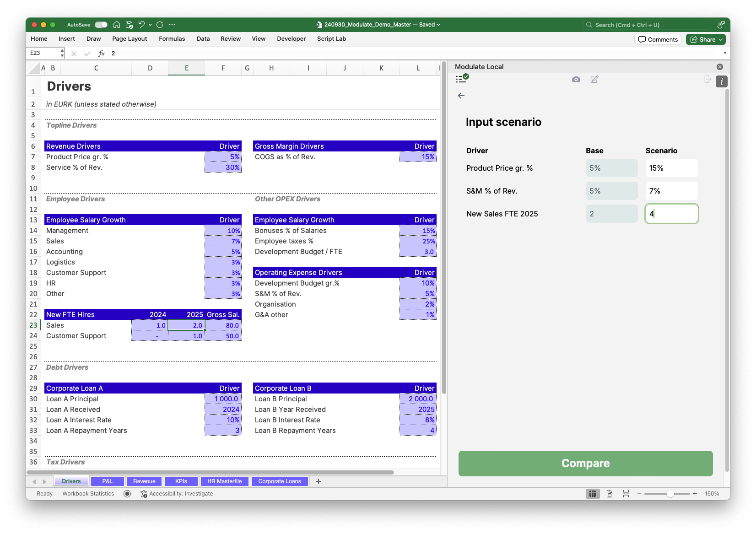Click the zoom in plus icon
756x534 pixels.
point(695,494)
